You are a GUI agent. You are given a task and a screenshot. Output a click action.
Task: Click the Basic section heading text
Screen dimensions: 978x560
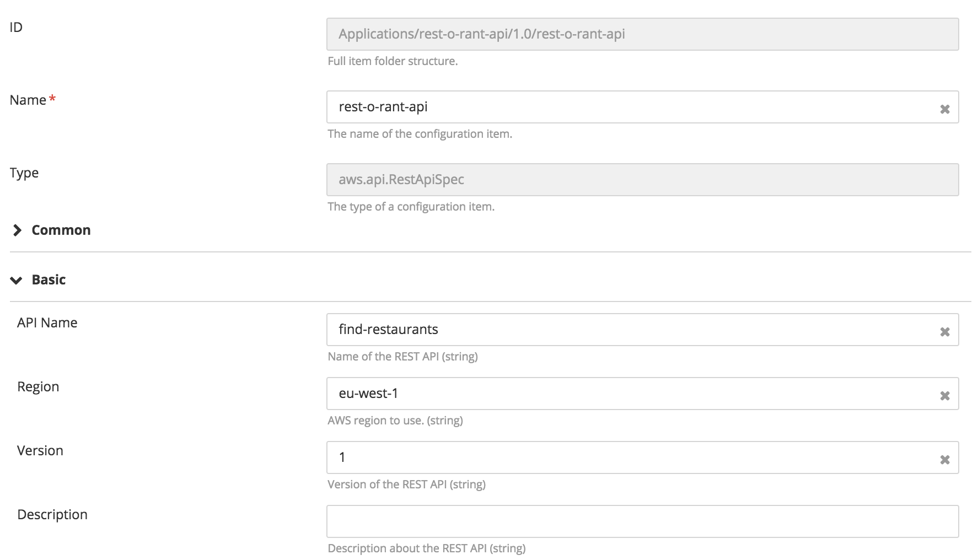pyautogui.click(x=49, y=280)
